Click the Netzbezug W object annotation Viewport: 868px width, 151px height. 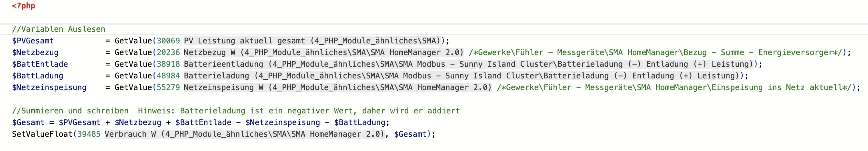(323, 52)
